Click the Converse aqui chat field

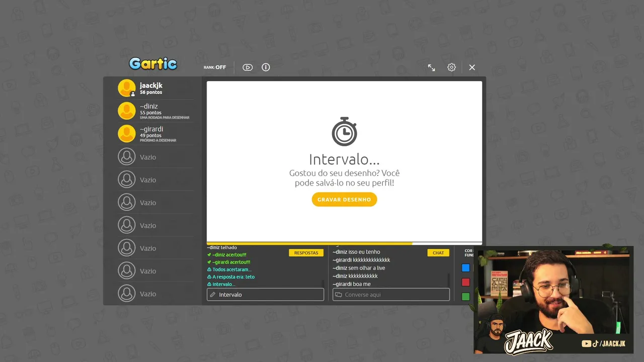click(x=391, y=295)
